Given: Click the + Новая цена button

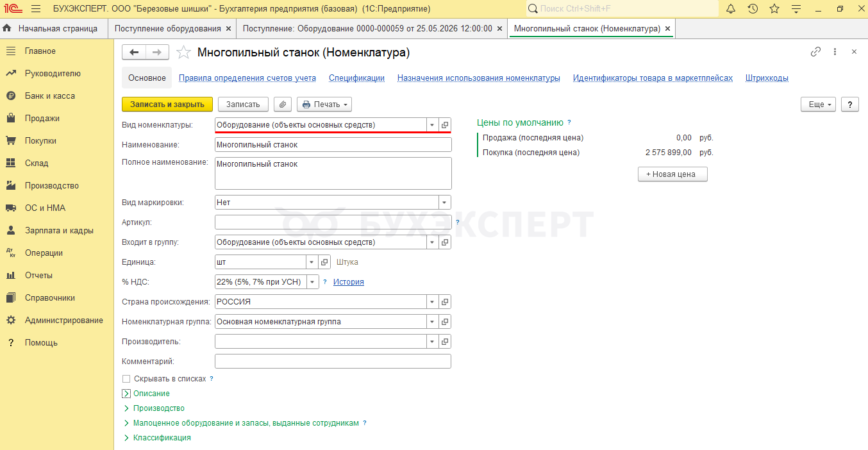Looking at the screenshot, I should click(672, 174).
